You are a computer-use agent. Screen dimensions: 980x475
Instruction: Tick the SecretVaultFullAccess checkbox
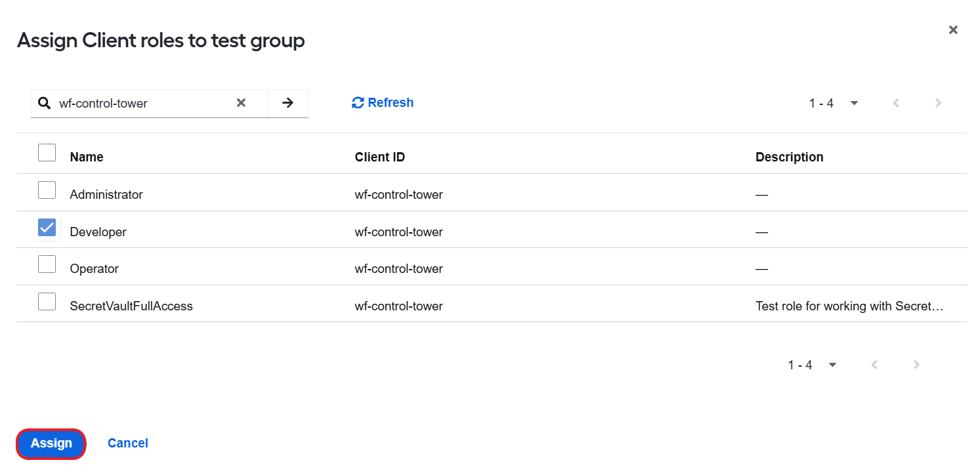pos(47,302)
